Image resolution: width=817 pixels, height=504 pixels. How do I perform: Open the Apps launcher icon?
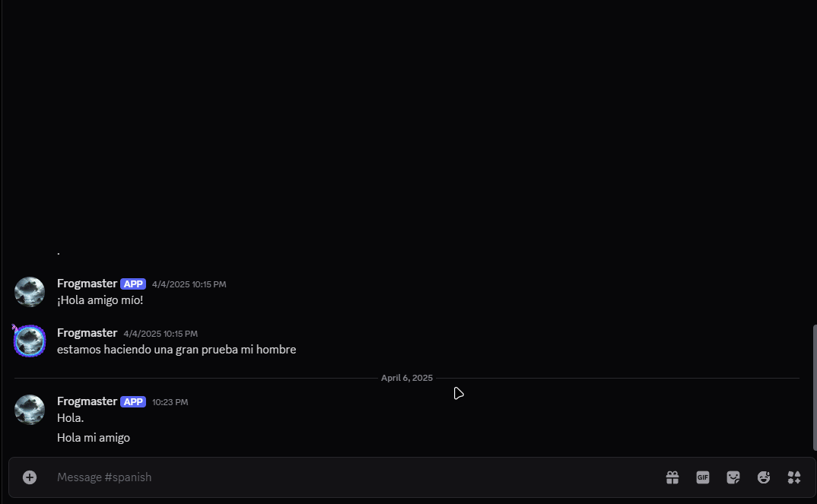tap(794, 477)
